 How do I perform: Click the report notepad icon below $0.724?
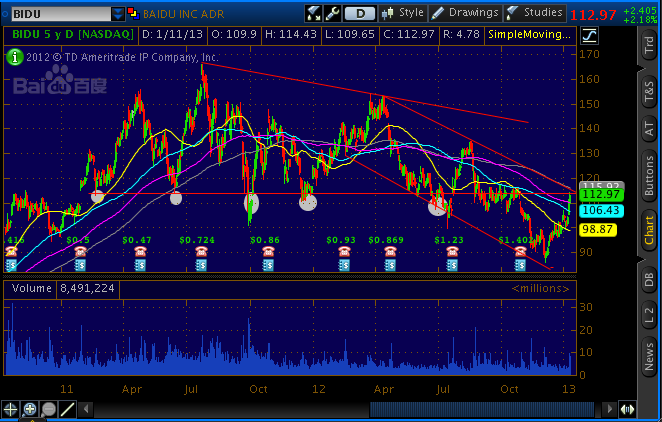coord(201,265)
